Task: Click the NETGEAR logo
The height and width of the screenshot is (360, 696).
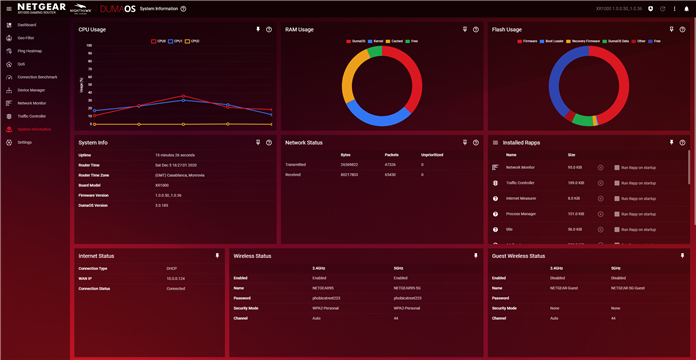Action: click(41, 8)
